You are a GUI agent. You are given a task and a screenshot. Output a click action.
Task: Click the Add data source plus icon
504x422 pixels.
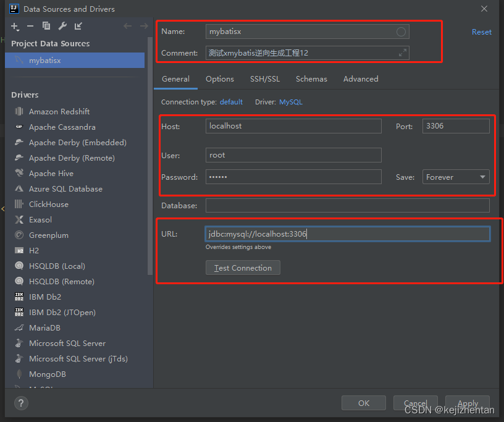pyautogui.click(x=15, y=27)
